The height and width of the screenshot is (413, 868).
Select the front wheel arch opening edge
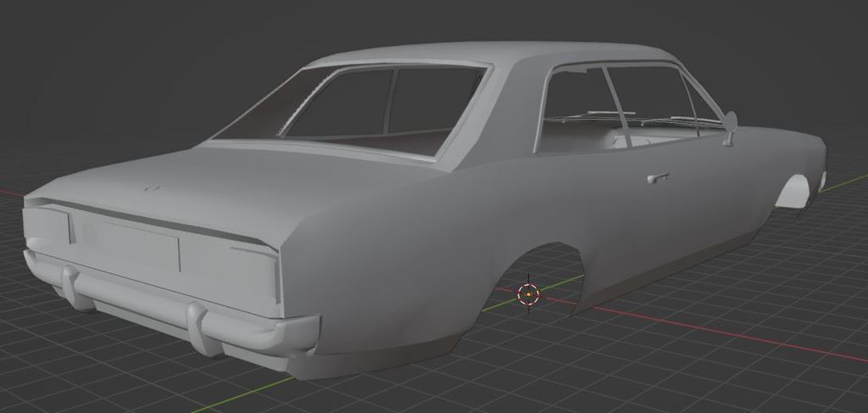(x=793, y=193)
